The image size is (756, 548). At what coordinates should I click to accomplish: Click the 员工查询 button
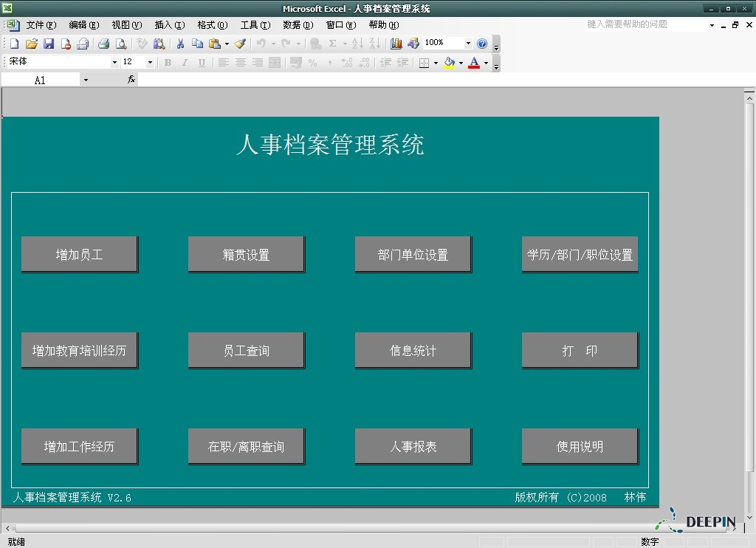246,351
